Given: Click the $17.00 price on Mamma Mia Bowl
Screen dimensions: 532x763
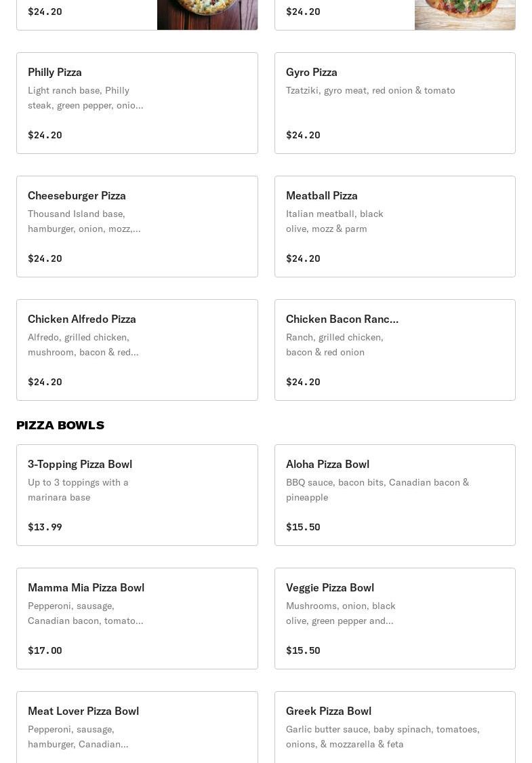Looking at the screenshot, I should point(45,650).
